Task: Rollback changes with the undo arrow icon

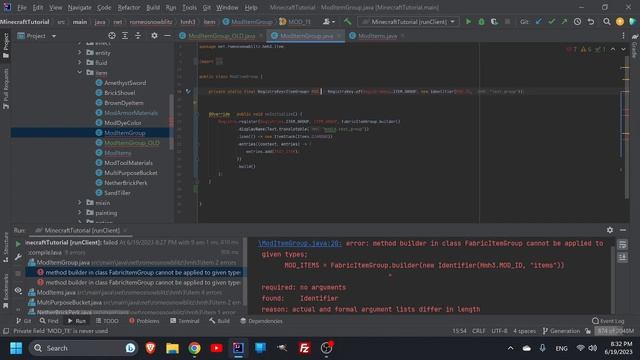Action: point(591,22)
